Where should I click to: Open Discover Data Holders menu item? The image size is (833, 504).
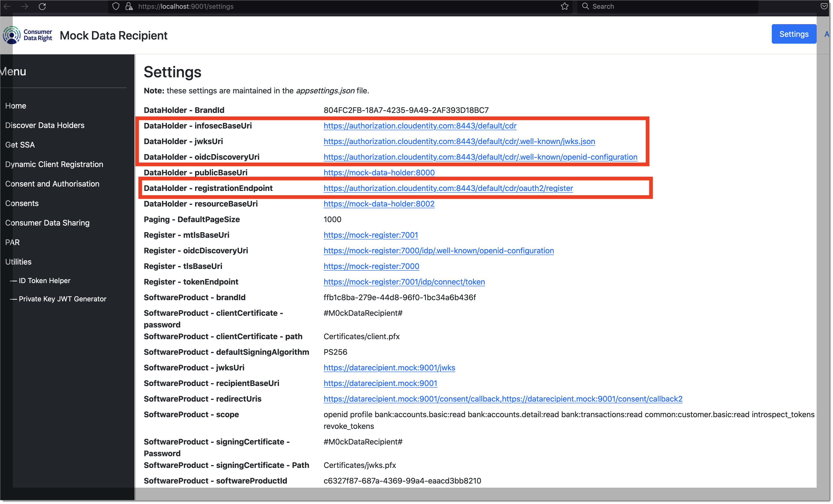45,125
